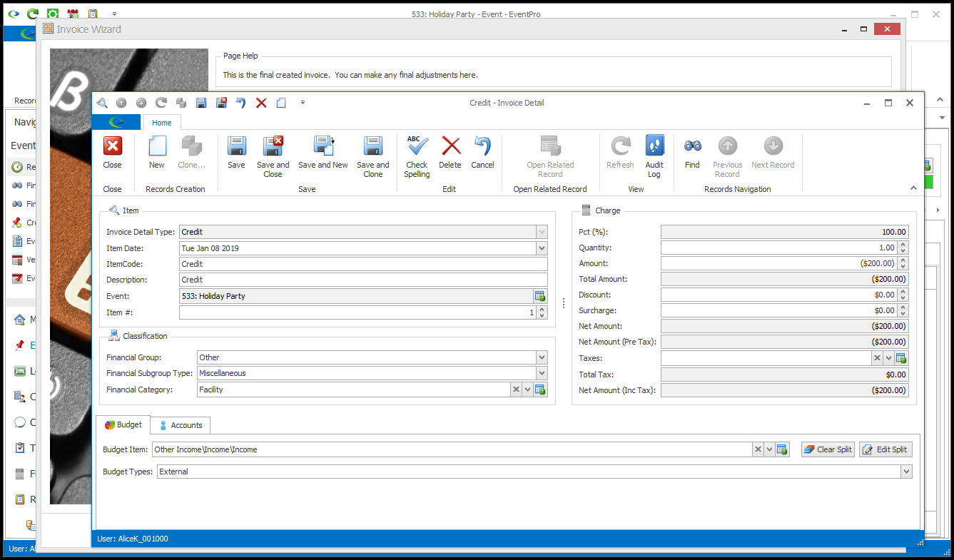Image resolution: width=954 pixels, height=560 pixels.
Task: Open the Financial Category lookup icon
Action: tap(540, 390)
